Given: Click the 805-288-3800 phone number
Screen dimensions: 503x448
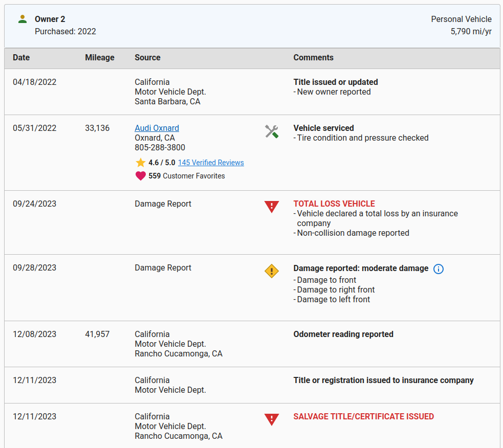Looking at the screenshot, I should tap(160, 147).
